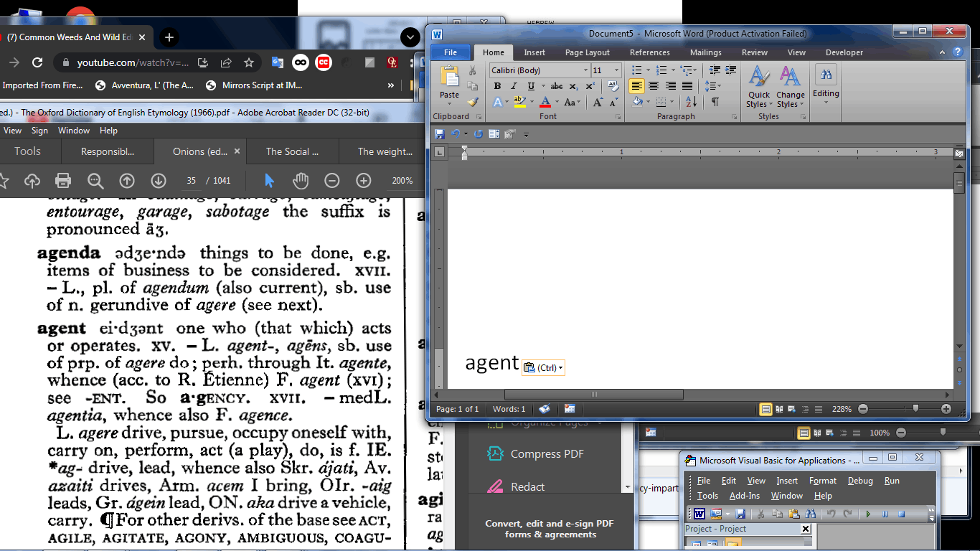Open the Debug menu in VBA window
The height and width of the screenshot is (551, 980).
859,481
